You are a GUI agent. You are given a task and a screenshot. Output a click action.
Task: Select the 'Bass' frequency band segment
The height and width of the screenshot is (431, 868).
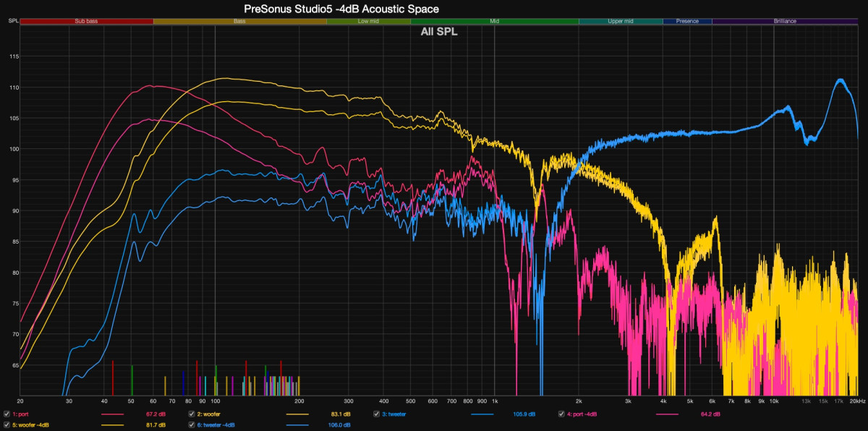click(240, 22)
